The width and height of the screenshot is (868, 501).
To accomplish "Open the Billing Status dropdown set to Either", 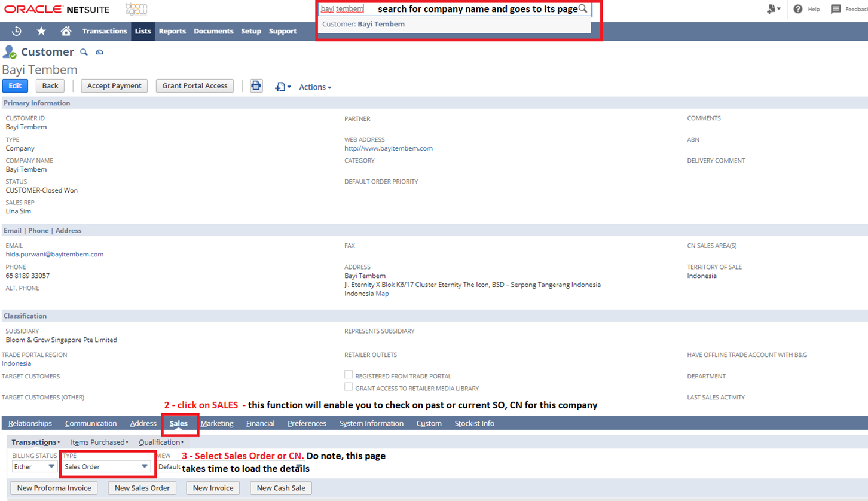I will pyautogui.click(x=35, y=466).
